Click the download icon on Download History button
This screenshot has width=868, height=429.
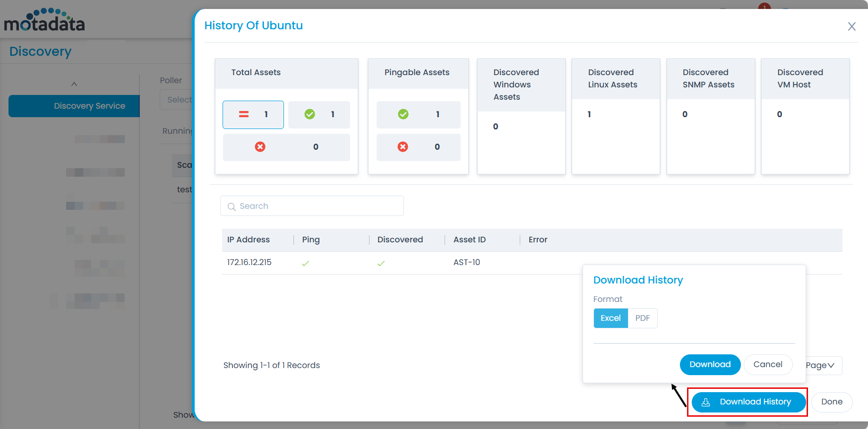706,402
